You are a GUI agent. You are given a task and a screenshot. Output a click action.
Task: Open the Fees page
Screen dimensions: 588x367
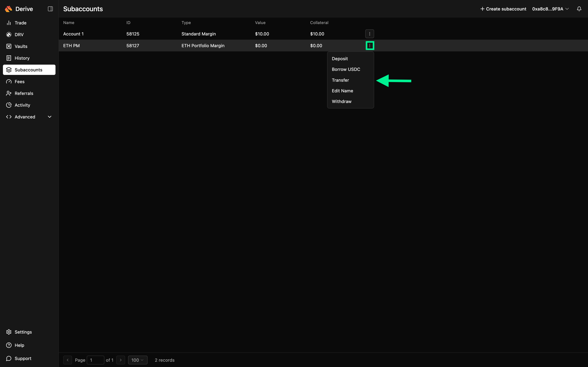[x=19, y=82]
